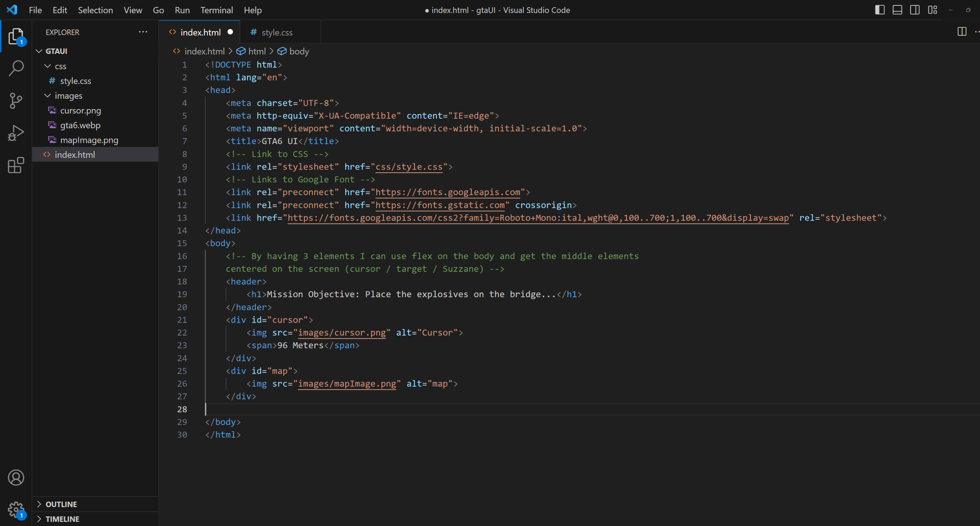
Task: Click the 'Link to CSS' comment
Action: (x=277, y=154)
